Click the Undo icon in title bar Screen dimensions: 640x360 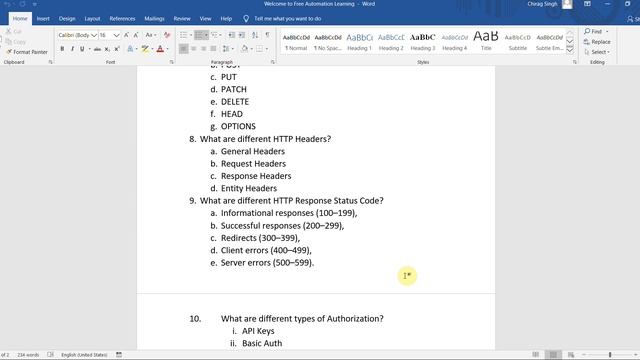click(7, 4)
